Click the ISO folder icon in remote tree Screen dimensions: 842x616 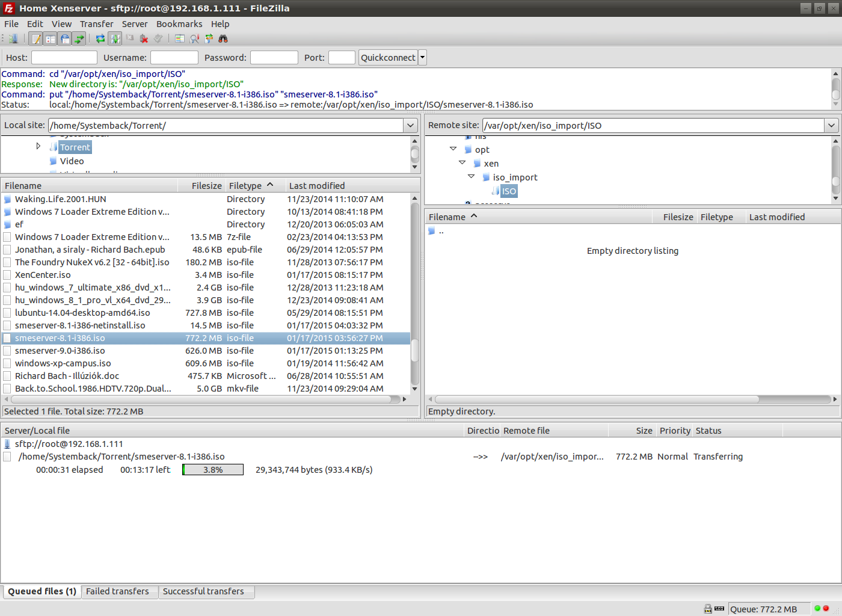tap(496, 191)
